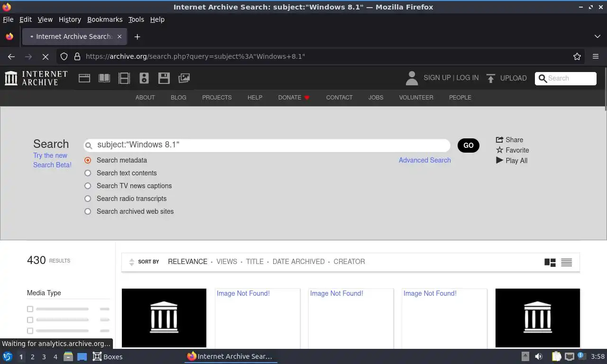Close the Internet Archive Search tab

pos(120,36)
